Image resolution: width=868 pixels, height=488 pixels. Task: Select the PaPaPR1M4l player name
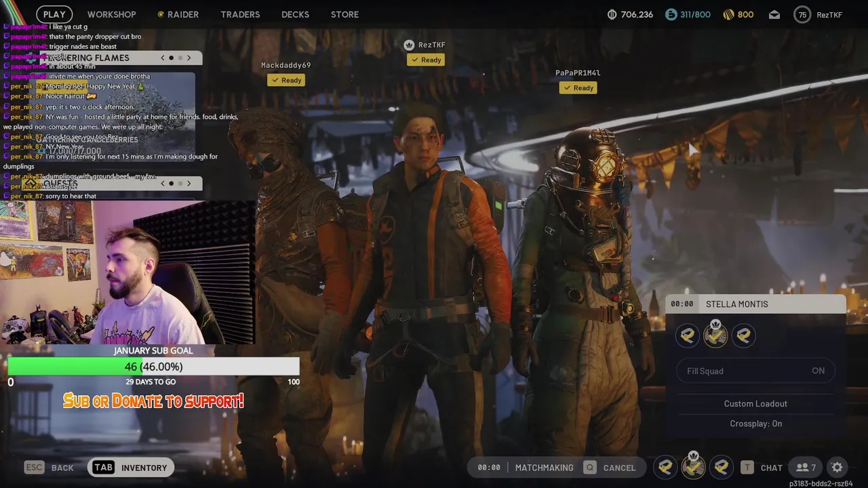pyautogui.click(x=578, y=73)
